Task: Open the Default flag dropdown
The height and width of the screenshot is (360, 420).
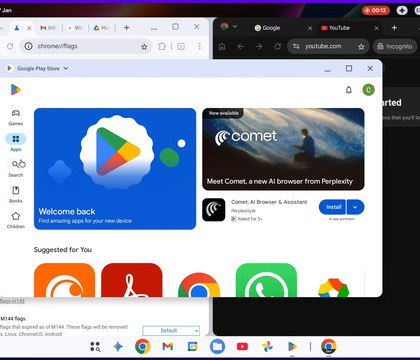Action: pyautogui.click(x=171, y=331)
